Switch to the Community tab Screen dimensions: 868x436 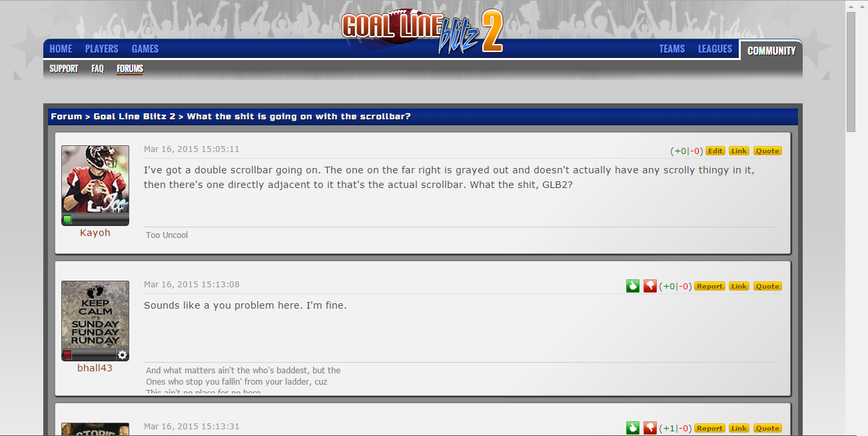pyautogui.click(x=771, y=51)
